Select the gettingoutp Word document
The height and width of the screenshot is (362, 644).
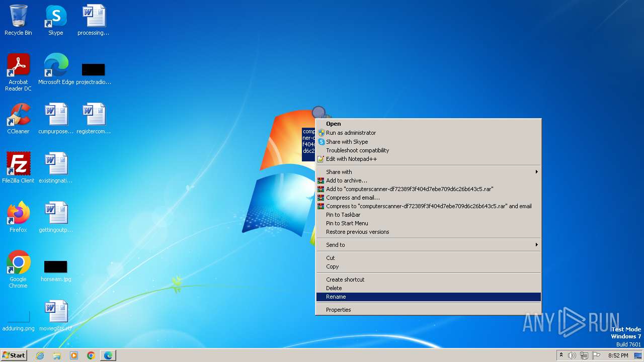point(56,217)
